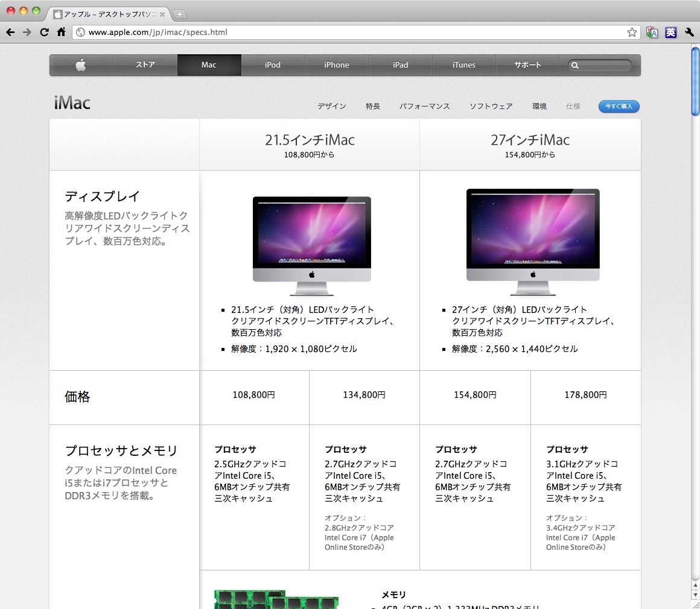Screen dimensions: 700x609
Task: Click the 解像度：2,560 × 1,440ピクセル line
Action: (x=515, y=349)
